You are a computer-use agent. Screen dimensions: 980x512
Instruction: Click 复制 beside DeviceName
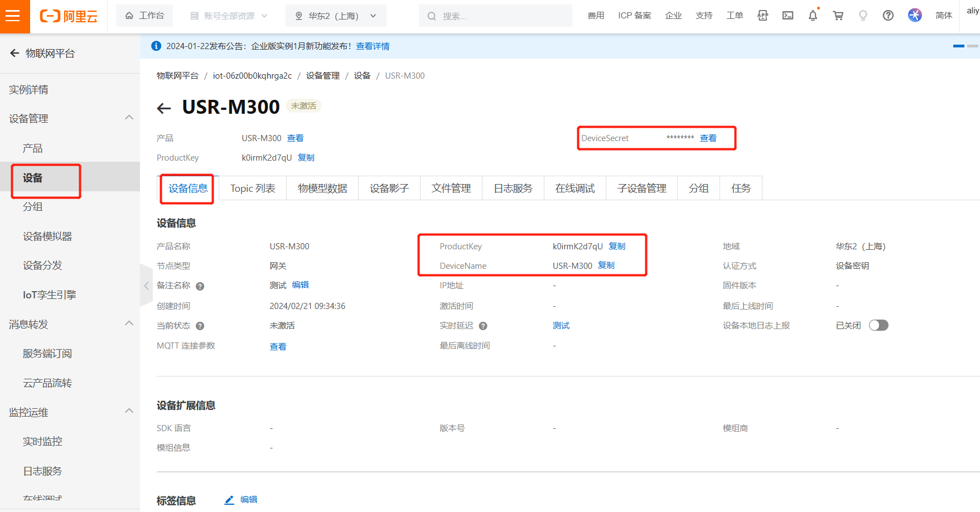pyautogui.click(x=606, y=265)
